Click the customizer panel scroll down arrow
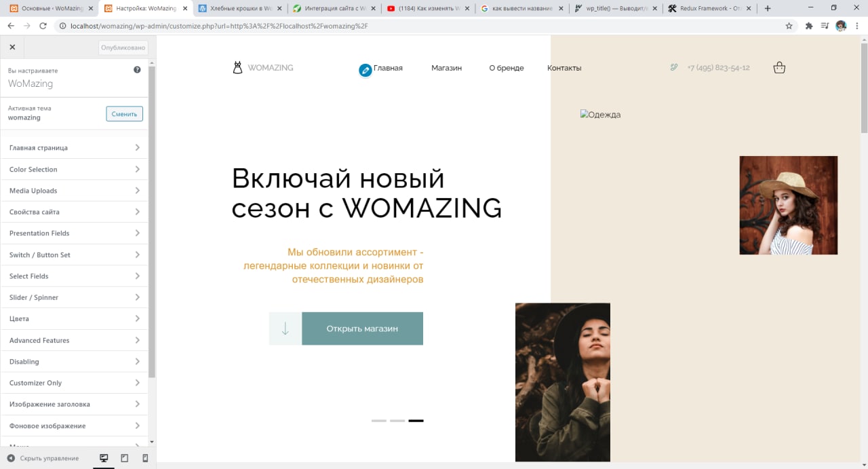Image resolution: width=868 pixels, height=469 pixels. click(152, 442)
